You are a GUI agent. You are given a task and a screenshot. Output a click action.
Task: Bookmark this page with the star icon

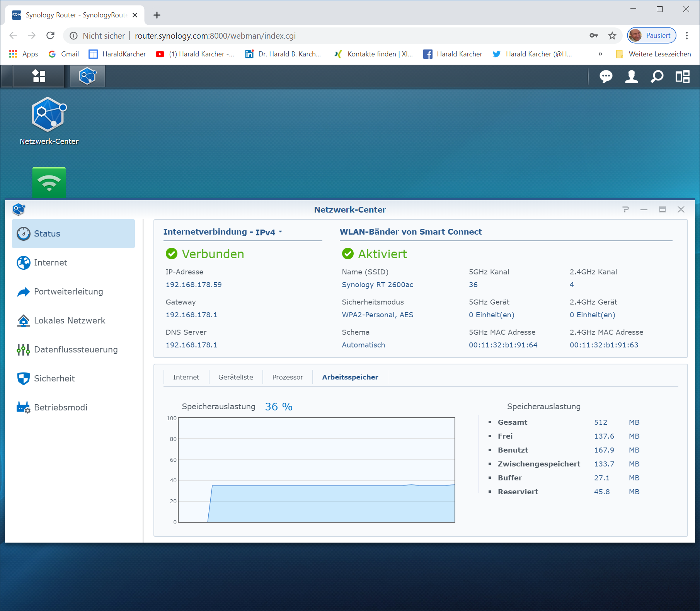[x=612, y=36]
